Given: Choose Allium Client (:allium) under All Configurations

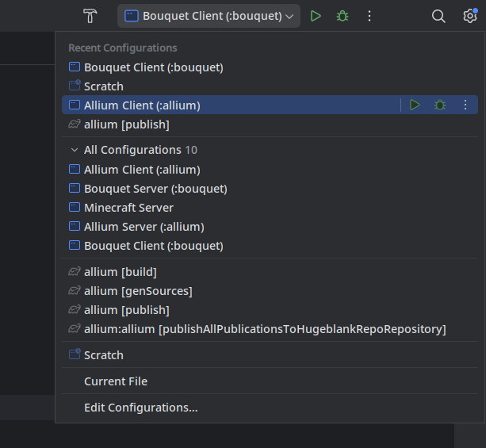Looking at the screenshot, I should [270, 170].
